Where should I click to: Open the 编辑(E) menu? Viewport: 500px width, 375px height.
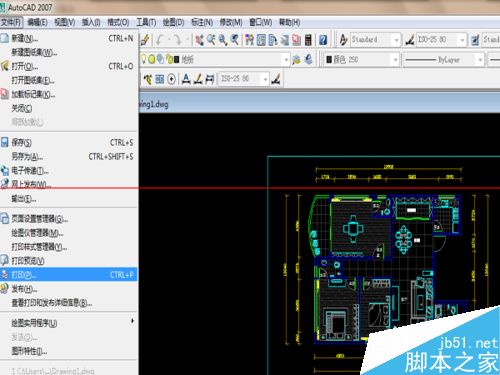coord(37,22)
